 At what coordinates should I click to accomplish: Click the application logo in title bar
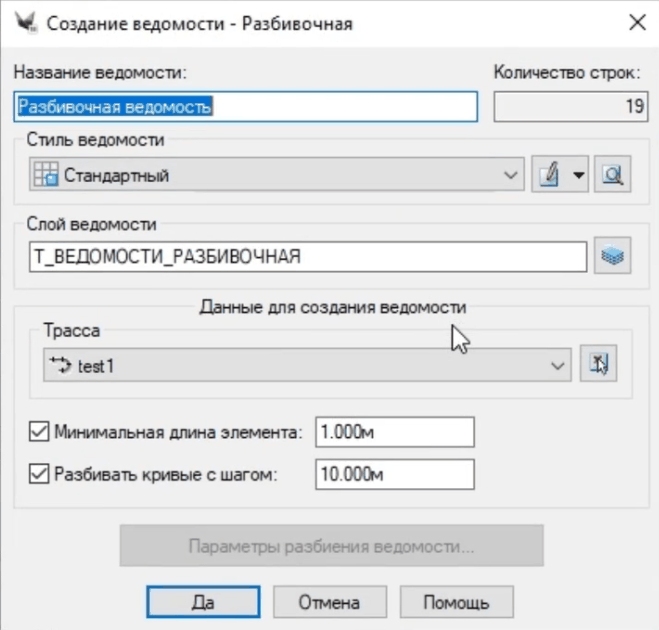pos(26,22)
